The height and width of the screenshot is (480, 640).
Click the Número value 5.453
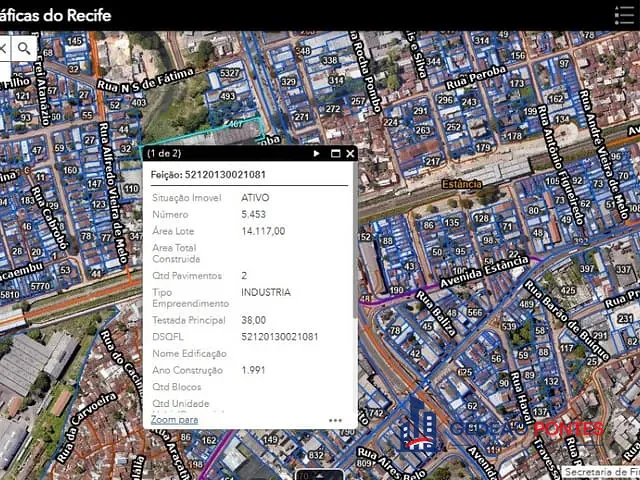253,214
